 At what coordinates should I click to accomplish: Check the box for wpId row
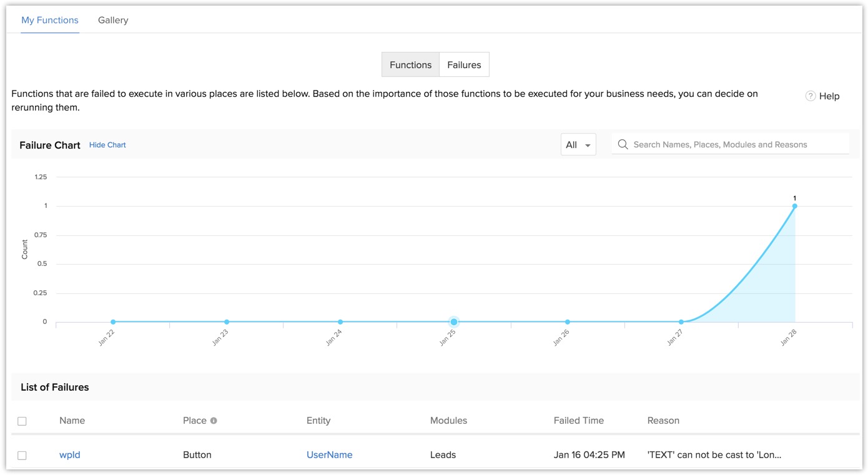[x=22, y=456]
